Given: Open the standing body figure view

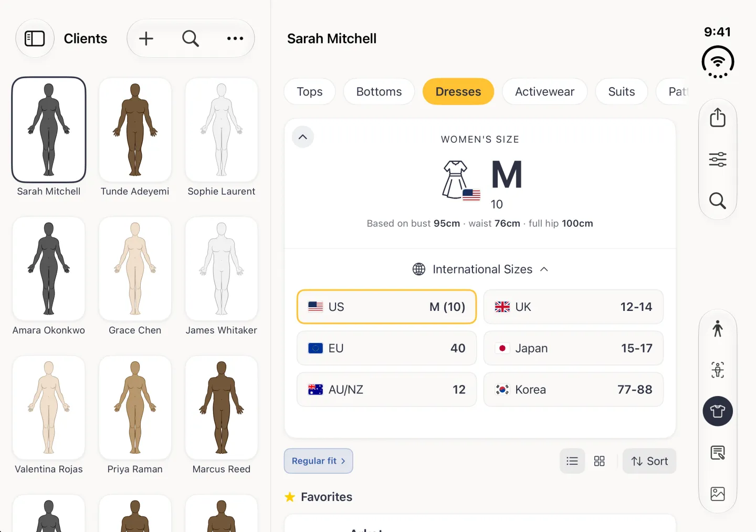Looking at the screenshot, I should (x=718, y=329).
